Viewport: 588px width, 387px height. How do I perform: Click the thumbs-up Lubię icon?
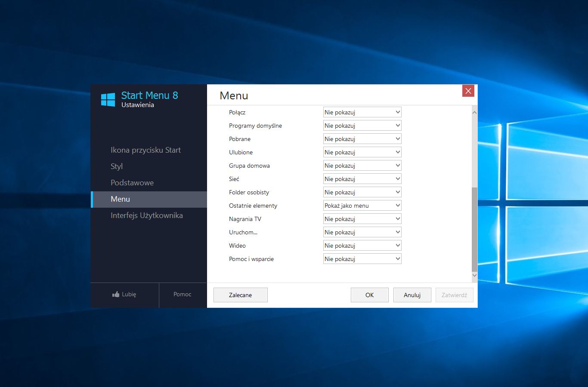116,294
